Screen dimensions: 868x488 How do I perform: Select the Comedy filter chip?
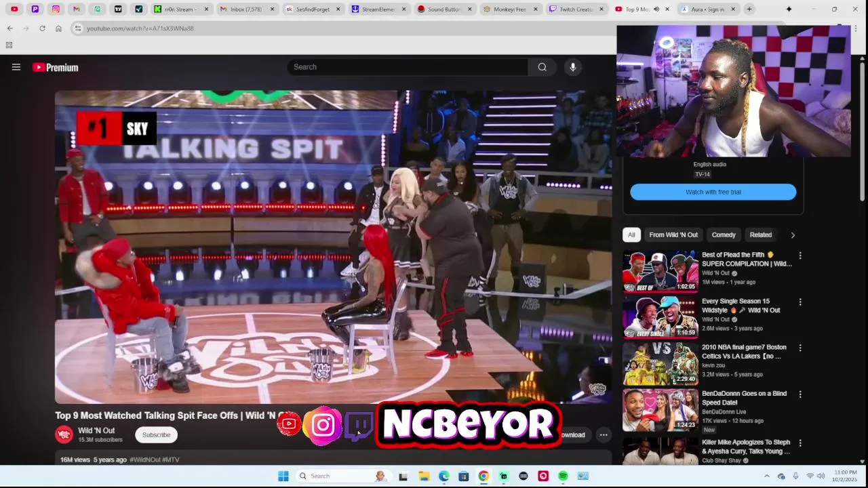[724, 235]
